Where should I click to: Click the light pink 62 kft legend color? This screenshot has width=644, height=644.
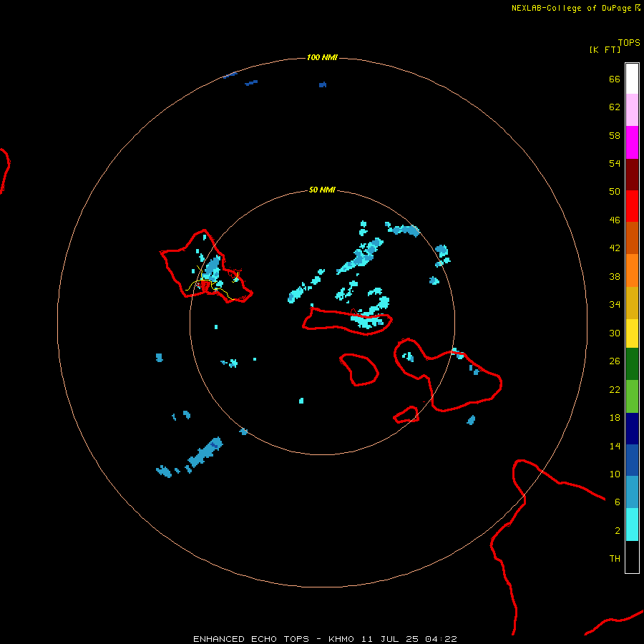coord(632,109)
